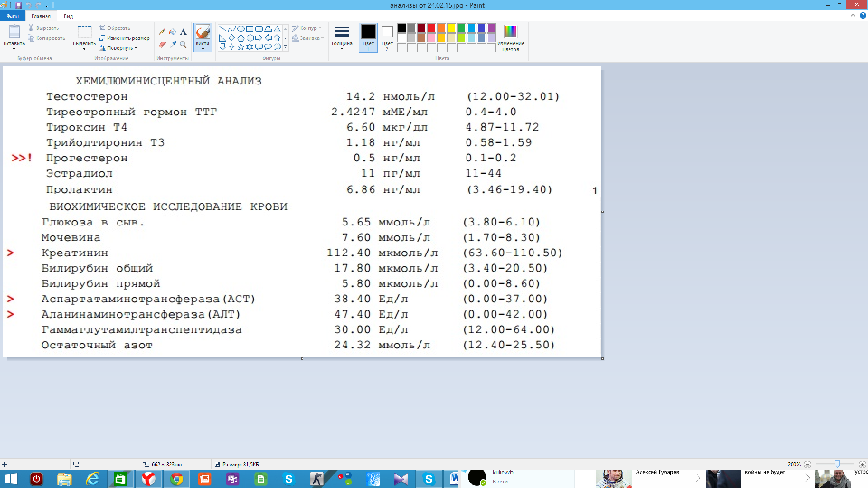Image resolution: width=868 pixels, height=488 pixels.
Task: Activate the Цвет 2 color selector
Action: 387,37
